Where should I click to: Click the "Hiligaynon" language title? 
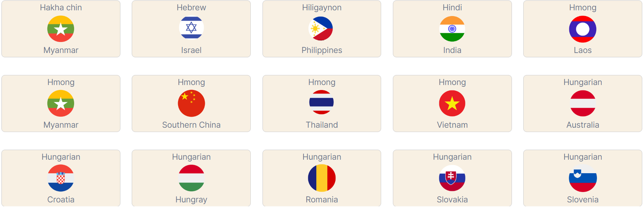[322, 8]
